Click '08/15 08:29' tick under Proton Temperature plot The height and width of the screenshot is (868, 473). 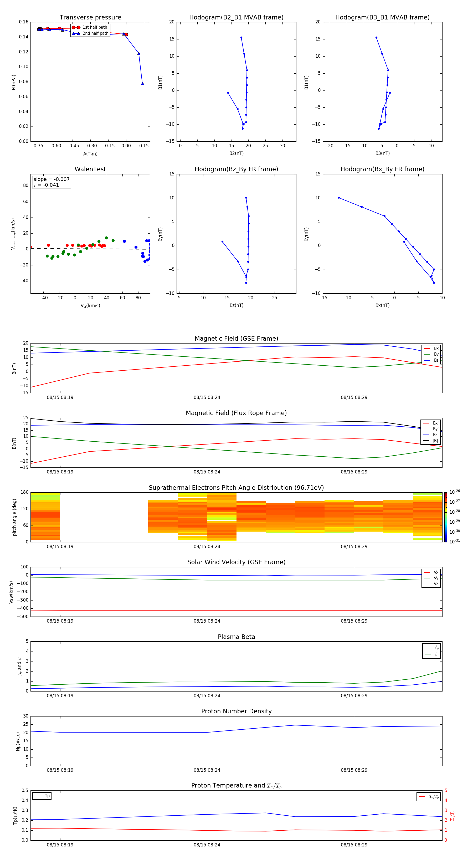[354, 845]
